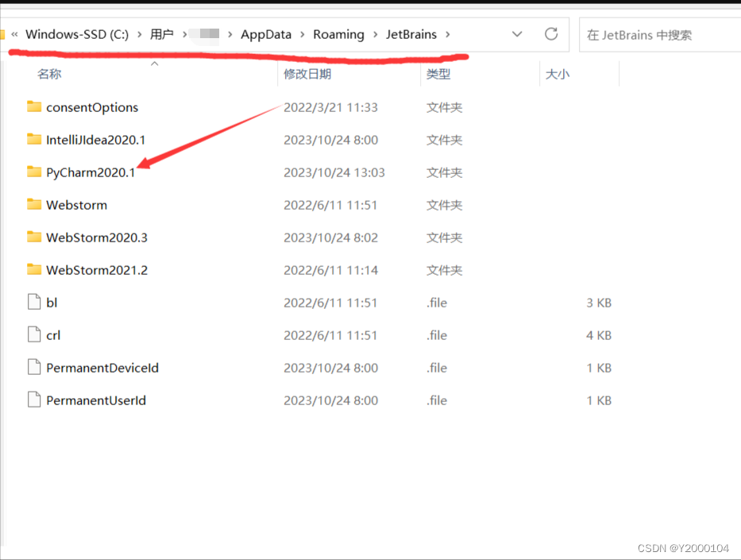
Task: Select the WebStorm2020.3 folder name
Action: [96, 238]
